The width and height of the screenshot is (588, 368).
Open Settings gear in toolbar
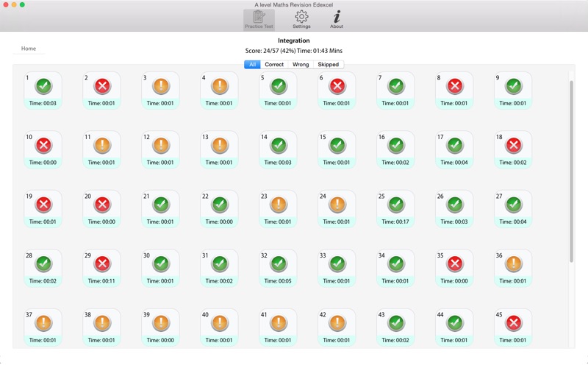pos(301,20)
